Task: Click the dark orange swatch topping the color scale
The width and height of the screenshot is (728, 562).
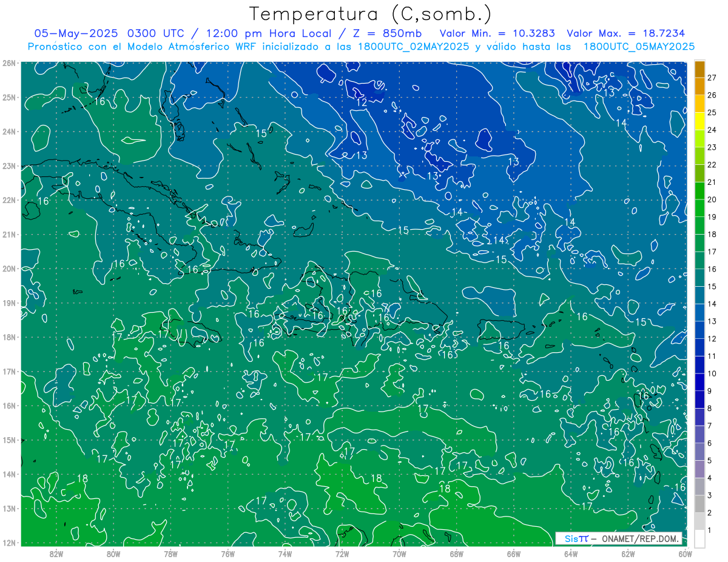Action: click(x=699, y=69)
